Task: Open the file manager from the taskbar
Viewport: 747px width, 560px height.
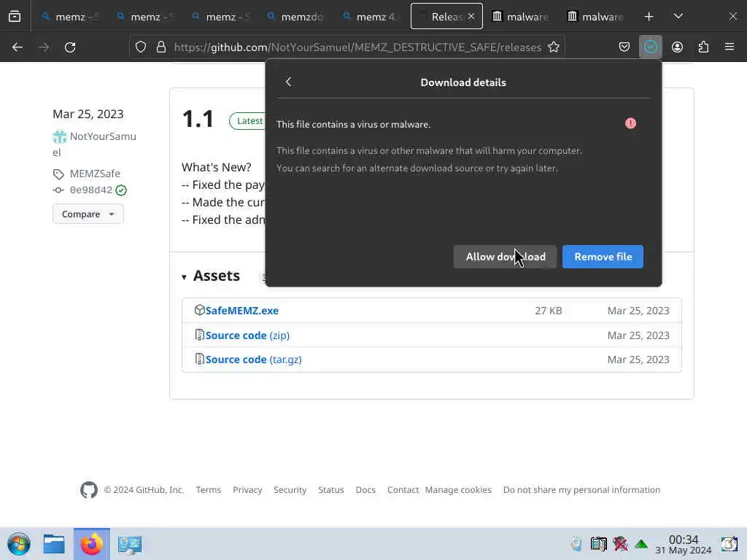Action: click(54, 544)
